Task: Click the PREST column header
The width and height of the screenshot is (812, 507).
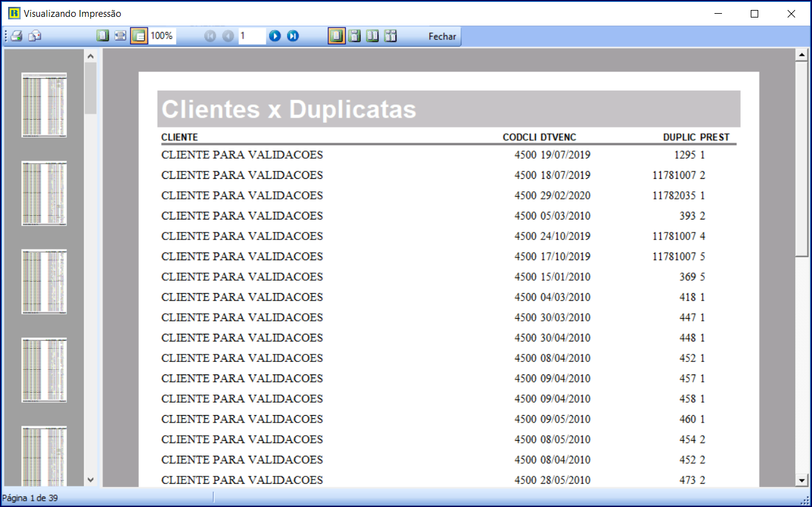Action: coord(715,138)
